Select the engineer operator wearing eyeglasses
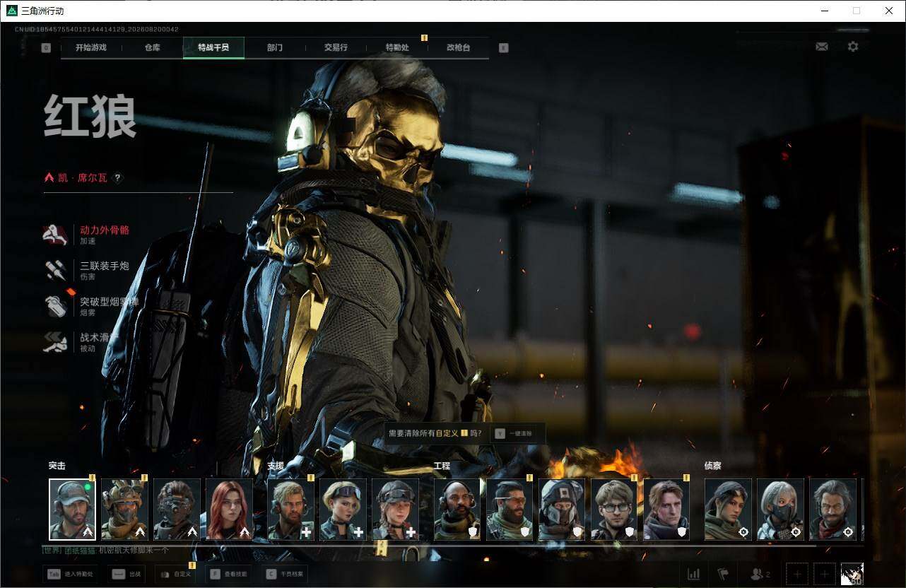906x588 pixels. coord(614,510)
